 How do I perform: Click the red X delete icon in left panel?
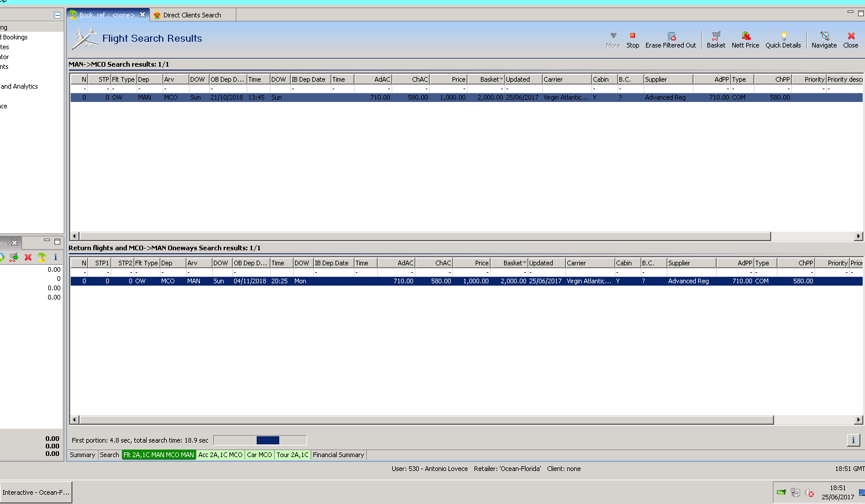coord(28,257)
